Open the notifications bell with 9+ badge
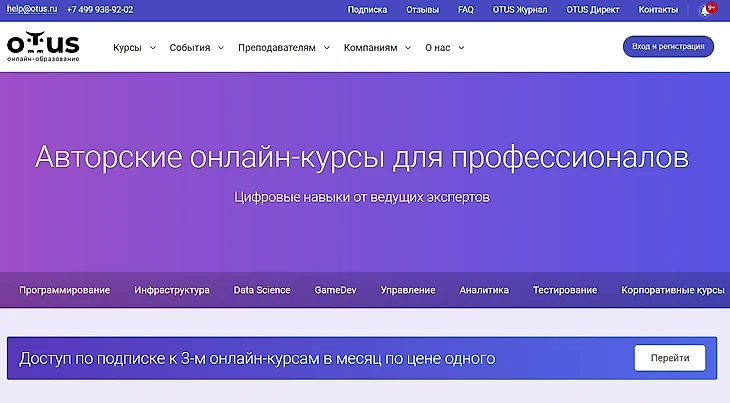This screenshot has height=403, width=730. coord(706,10)
